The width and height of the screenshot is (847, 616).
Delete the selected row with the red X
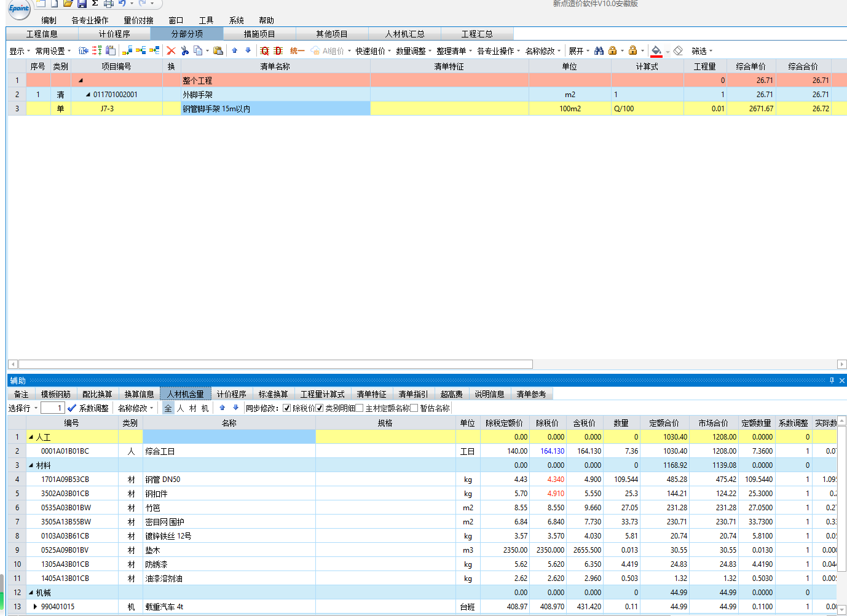(171, 51)
